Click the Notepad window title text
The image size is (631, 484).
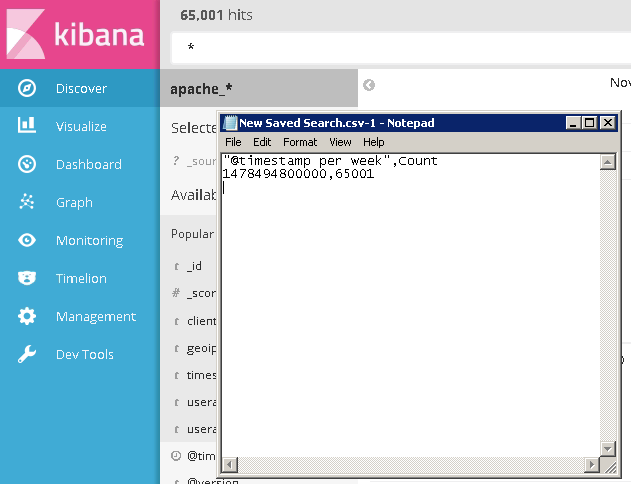pos(336,123)
